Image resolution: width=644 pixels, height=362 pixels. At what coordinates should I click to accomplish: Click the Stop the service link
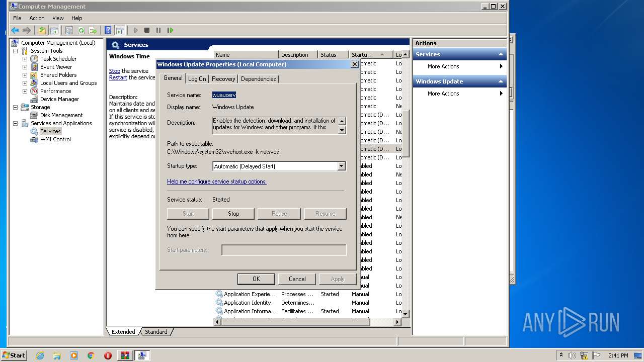point(115,71)
